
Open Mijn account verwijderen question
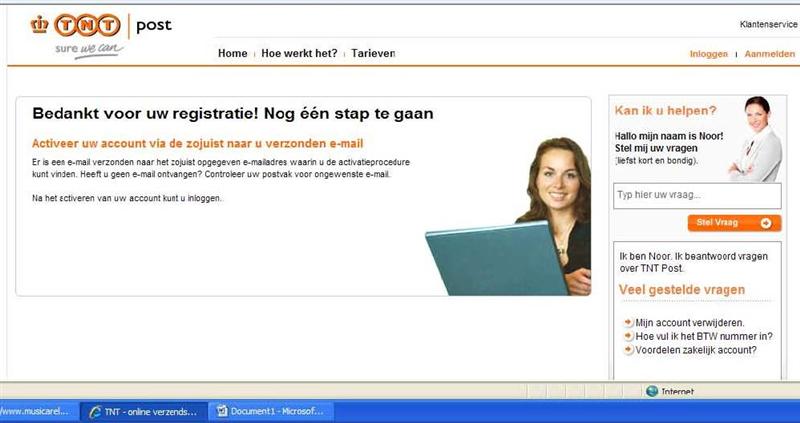[690, 323]
